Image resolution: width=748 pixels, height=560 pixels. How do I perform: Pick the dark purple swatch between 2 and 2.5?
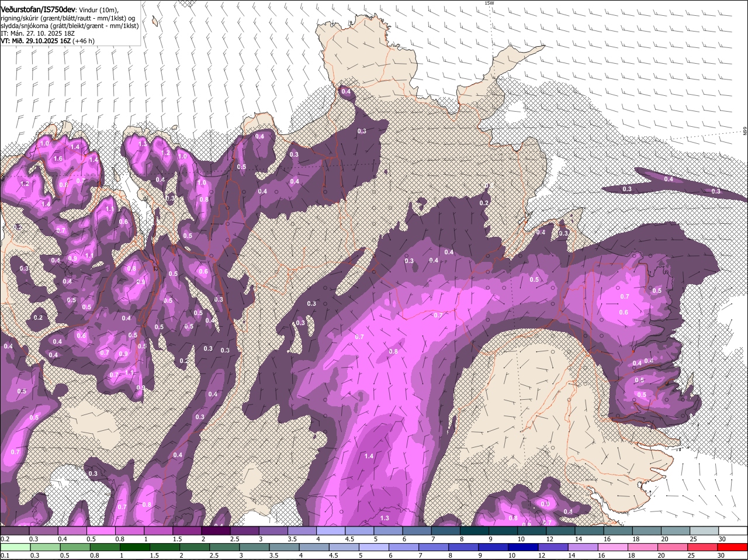coord(216,531)
